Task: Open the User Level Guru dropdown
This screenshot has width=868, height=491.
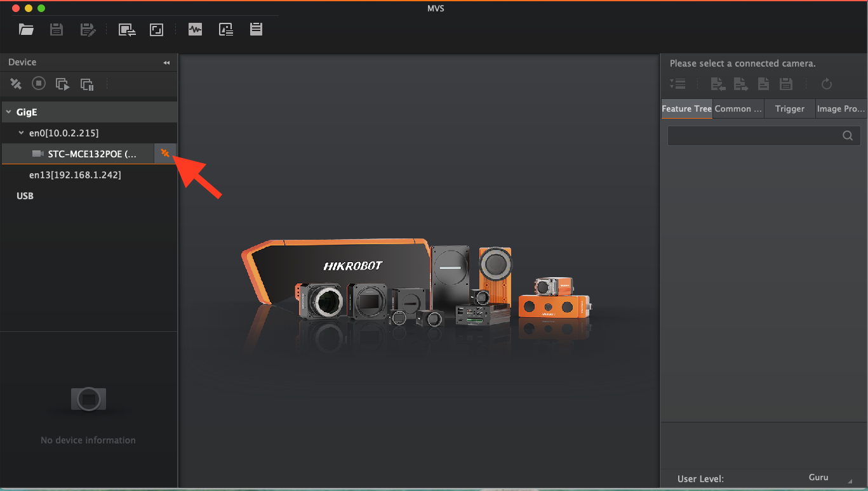Action: [829, 478]
